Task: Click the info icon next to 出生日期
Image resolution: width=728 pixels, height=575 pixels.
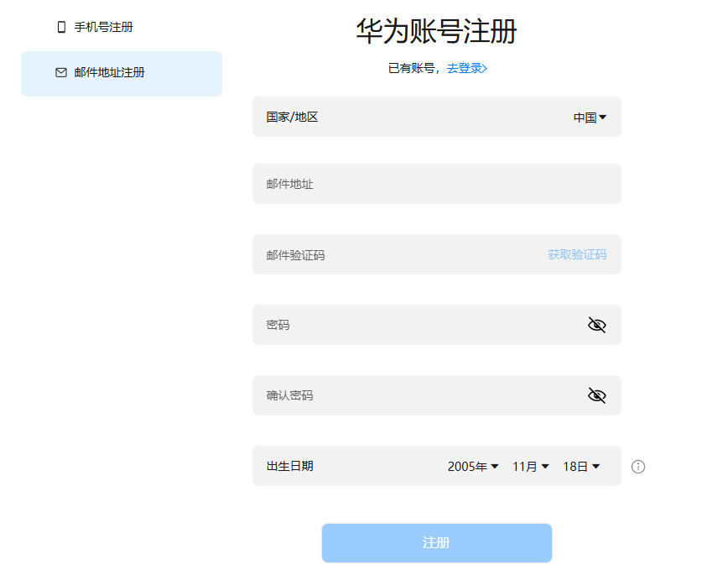Action: tap(638, 466)
